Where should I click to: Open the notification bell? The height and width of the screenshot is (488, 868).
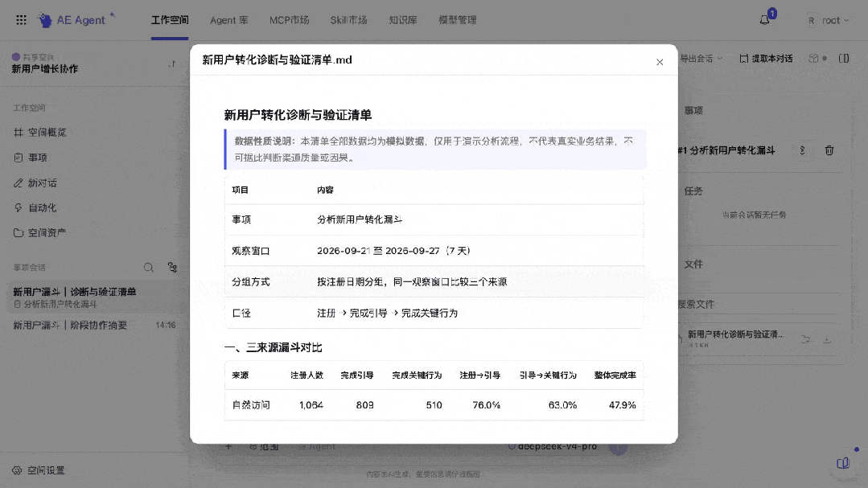point(764,20)
